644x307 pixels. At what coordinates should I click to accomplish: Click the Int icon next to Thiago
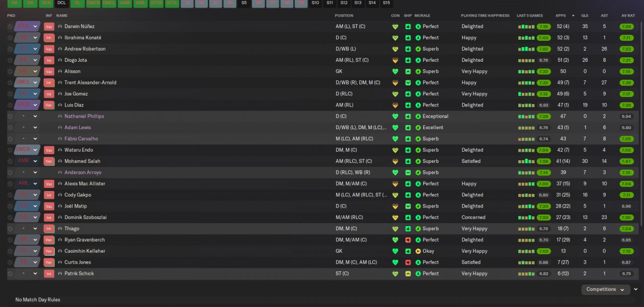[x=49, y=229]
